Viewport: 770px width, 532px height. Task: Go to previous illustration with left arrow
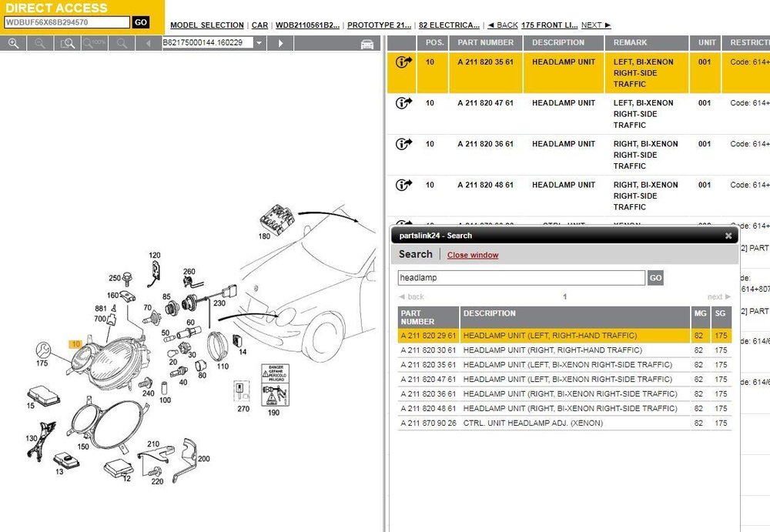[149, 43]
